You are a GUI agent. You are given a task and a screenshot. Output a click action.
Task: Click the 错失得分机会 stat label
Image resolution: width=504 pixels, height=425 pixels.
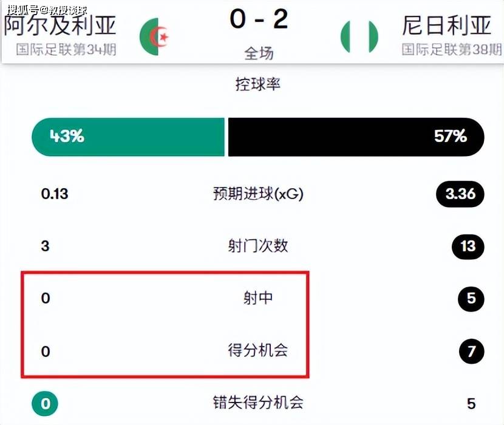[x=258, y=403]
